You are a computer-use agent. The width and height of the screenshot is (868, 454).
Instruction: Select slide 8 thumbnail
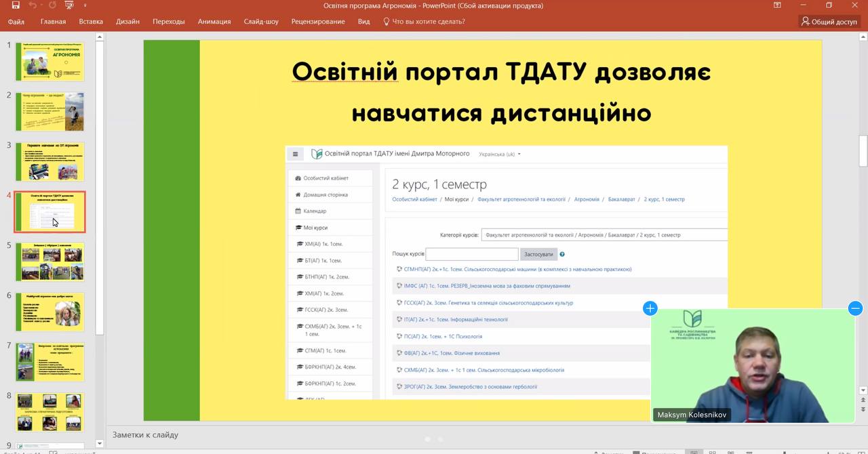coord(50,412)
